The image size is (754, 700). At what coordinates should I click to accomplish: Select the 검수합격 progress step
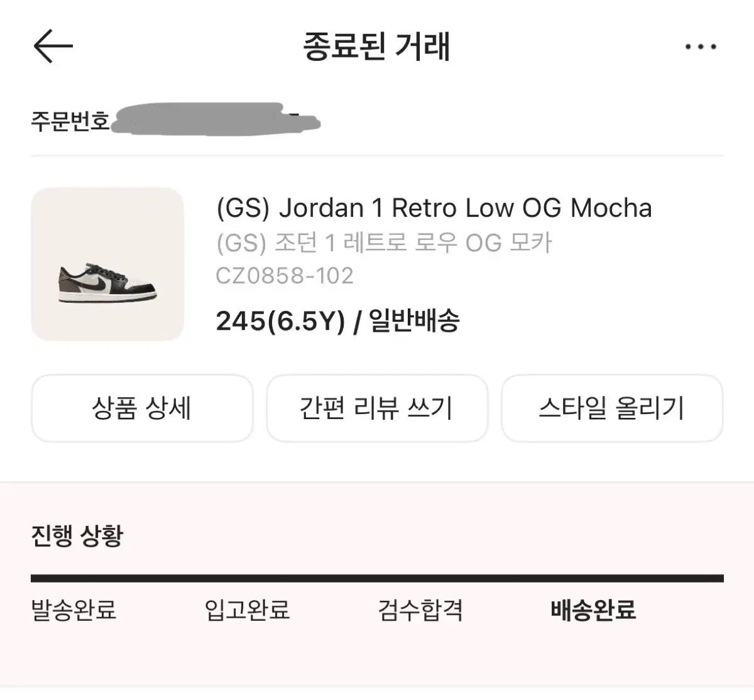pos(420,610)
